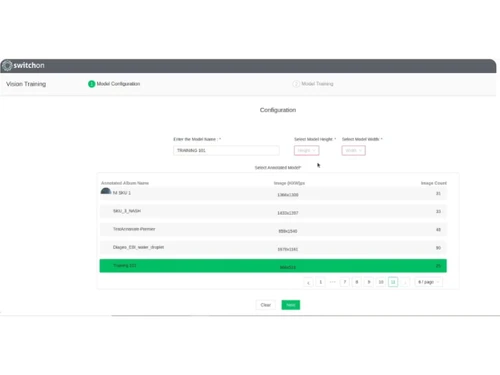Click the green Next button

(291, 305)
